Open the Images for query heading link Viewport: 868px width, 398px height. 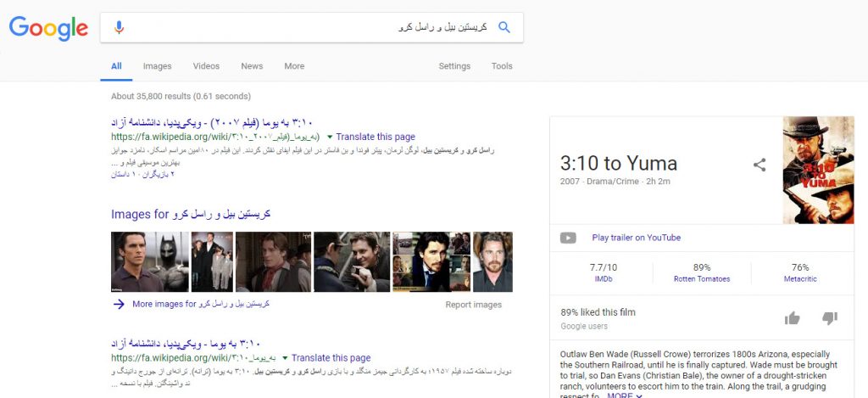pos(191,214)
